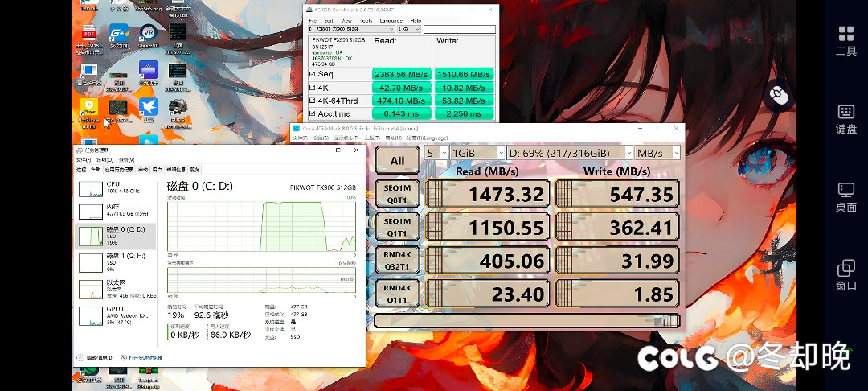Click the empty text field in AS SSD toolbar
Image resolution: width=868 pixels, height=391 pixels.
pos(460,29)
